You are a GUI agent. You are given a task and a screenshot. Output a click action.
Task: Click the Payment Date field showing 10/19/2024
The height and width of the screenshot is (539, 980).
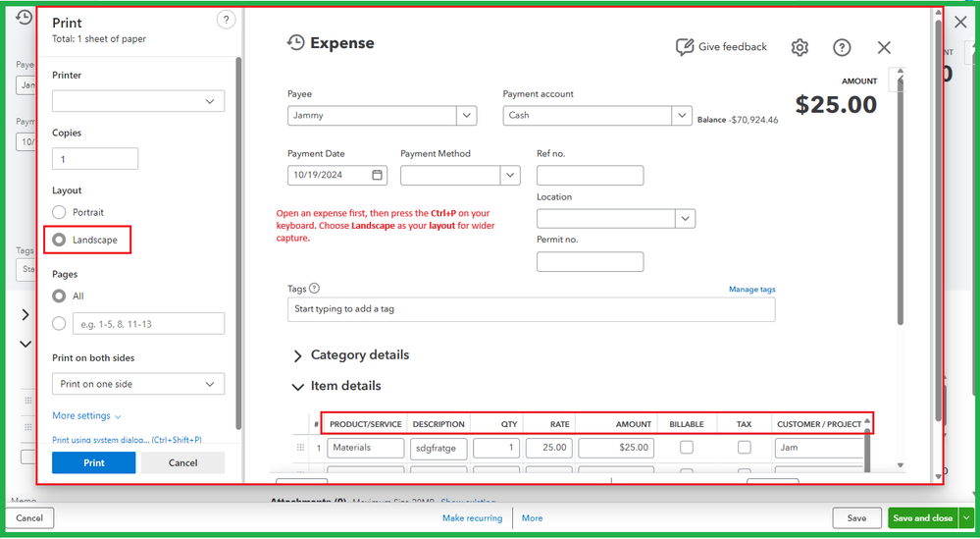337,175
